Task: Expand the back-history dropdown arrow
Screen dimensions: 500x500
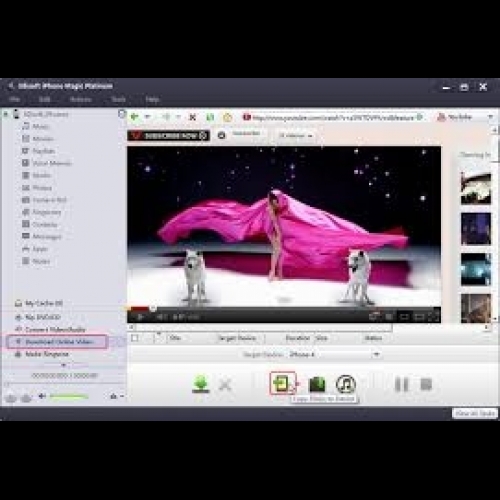Action: pos(147,117)
